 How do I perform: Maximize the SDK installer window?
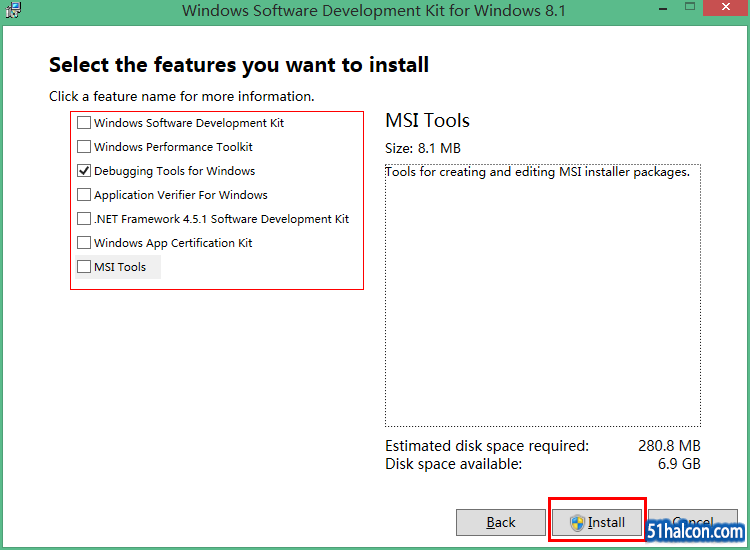(690, 7)
